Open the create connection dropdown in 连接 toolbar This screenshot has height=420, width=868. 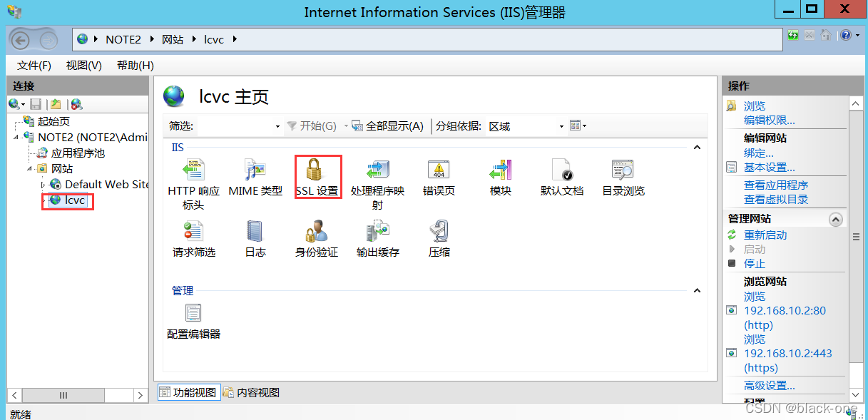16,104
